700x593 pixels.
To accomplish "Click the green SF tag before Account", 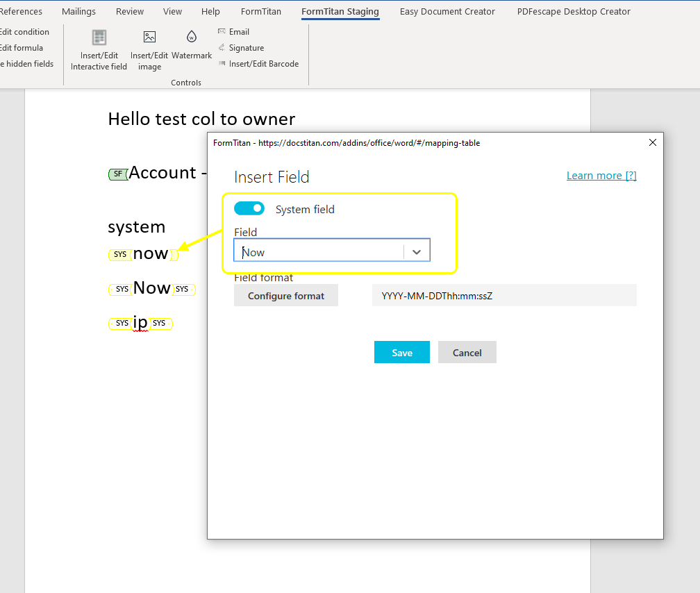I will click(x=118, y=174).
